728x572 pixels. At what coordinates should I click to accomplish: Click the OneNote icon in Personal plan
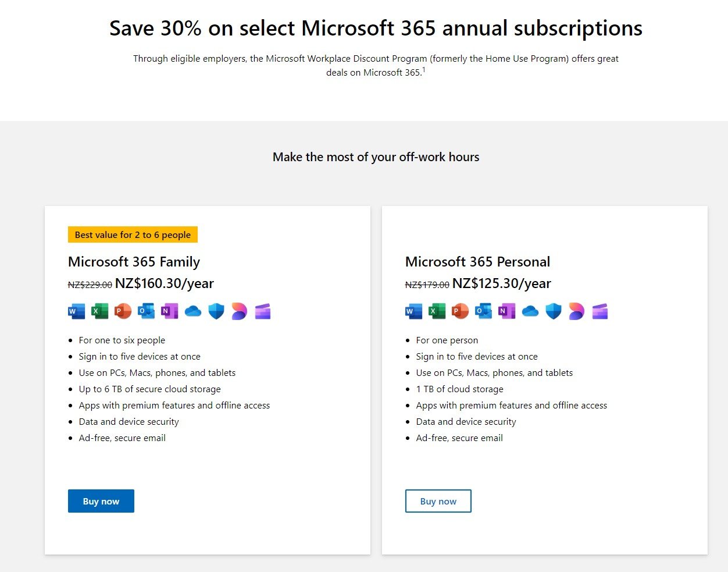(x=507, y=311)
